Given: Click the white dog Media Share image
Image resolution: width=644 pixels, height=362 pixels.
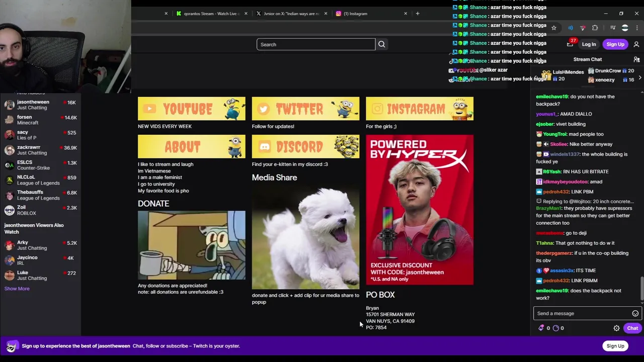Looking at the screenshot, I should pyautogui.click(x=306, y=236).
